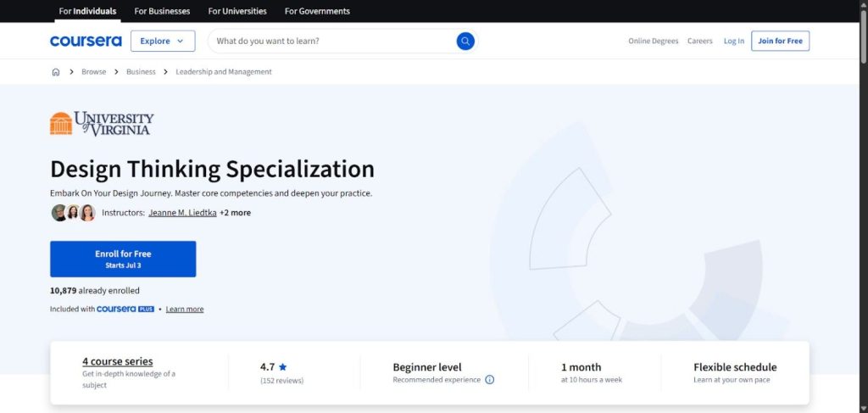Viewport: 868px width, 413px height.
Task: Click the magnifier search icon button
Action: (465, 41)
